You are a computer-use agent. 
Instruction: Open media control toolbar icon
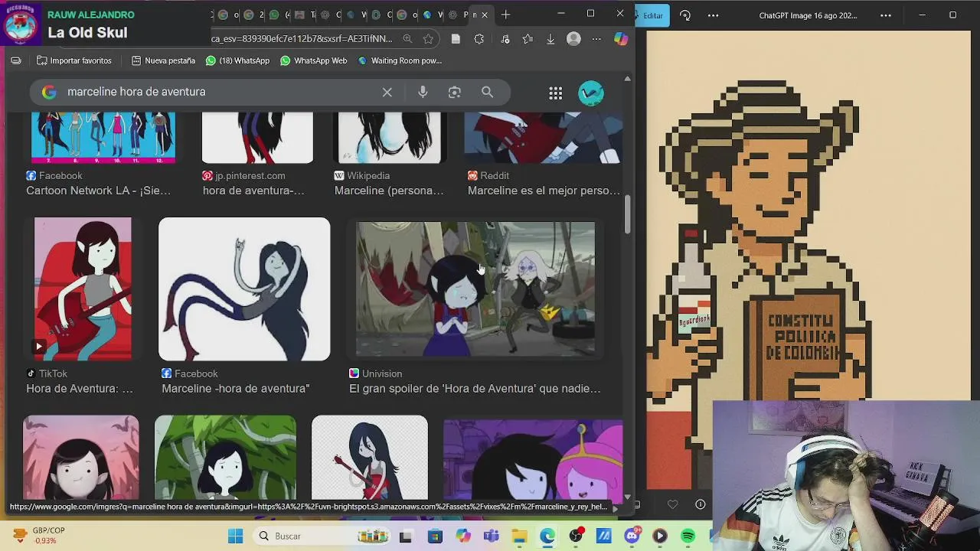pyautogui.click(x=505, y=39)
